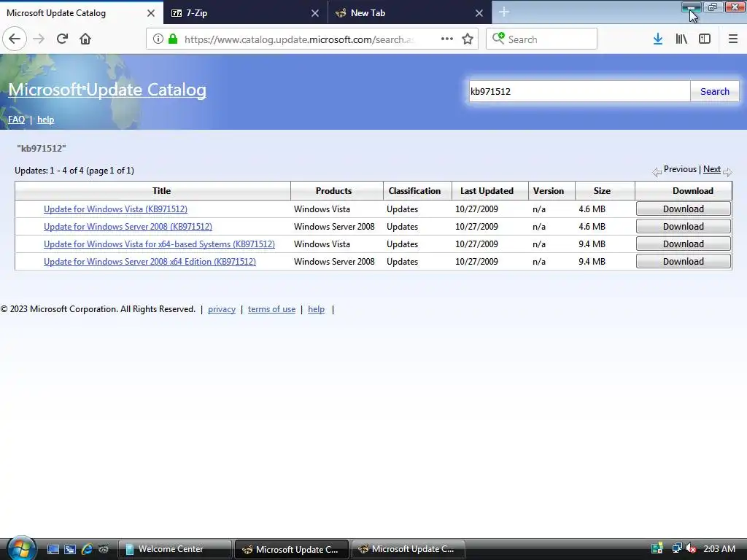This screenshot has height=560, width=747.
Task: Select the Microsoft Update Catalog tab
Action: tap(82, 13)
